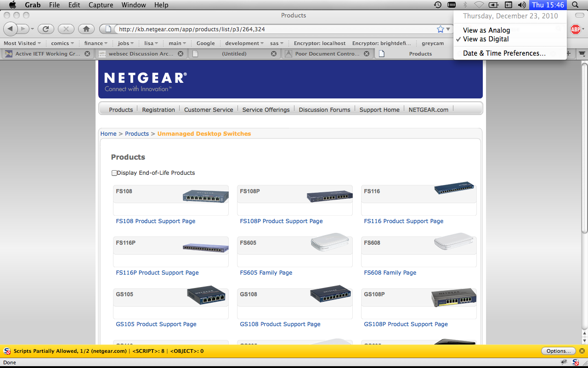This screenshot has width=588, height=368.
Task: Open FS108 Product Support Page link
Action: click(156, 221)
